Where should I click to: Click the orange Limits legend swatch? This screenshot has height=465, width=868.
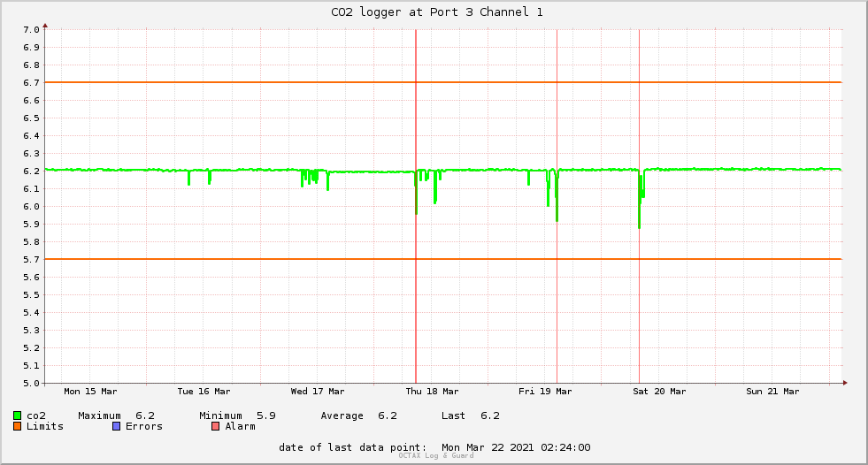[17, 426]
